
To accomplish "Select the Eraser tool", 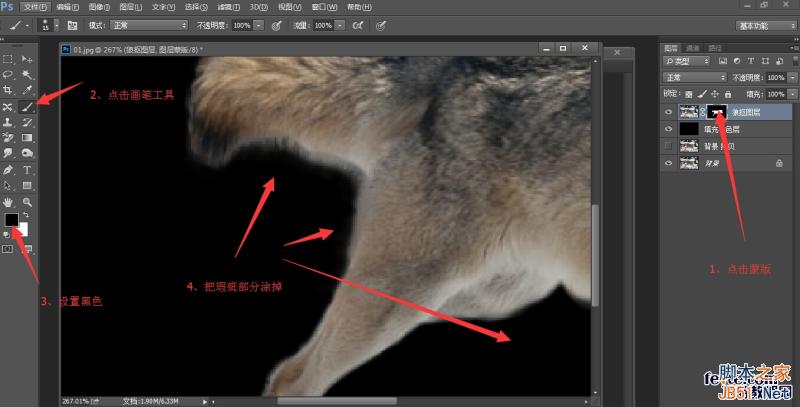I will click(x=8, y=138).
